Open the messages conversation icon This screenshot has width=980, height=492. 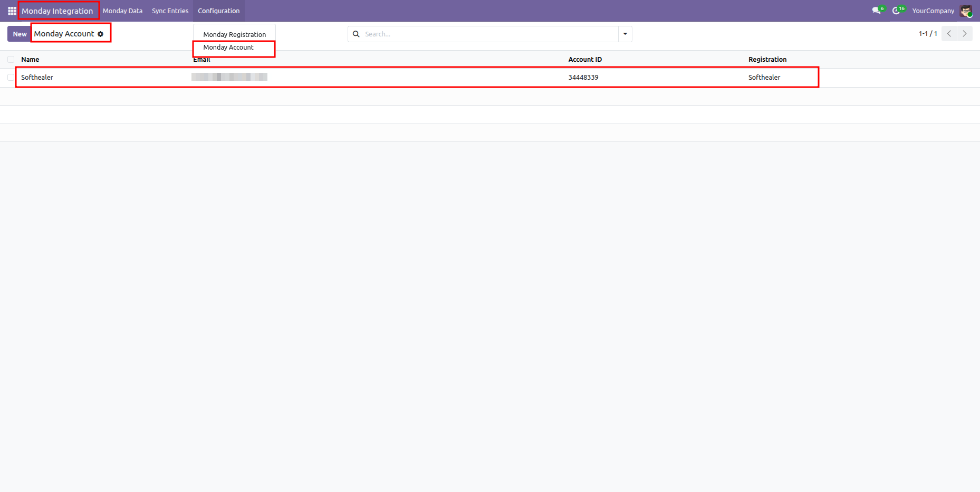(877, 11)
